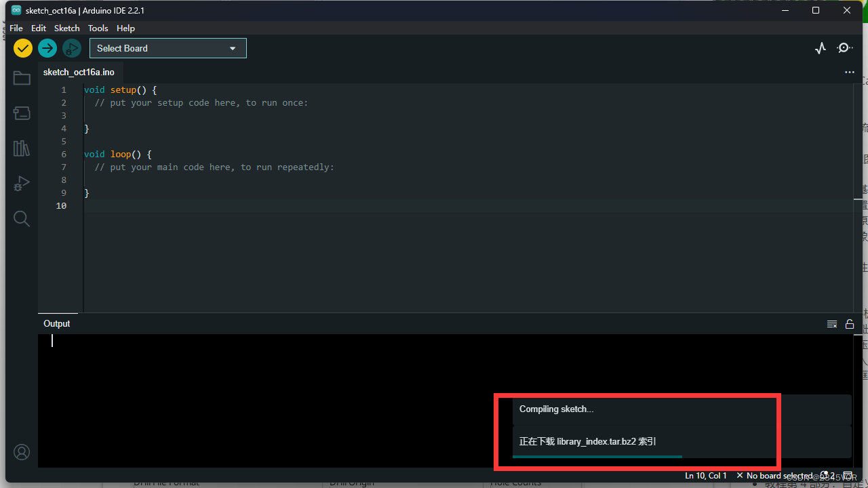This screenshot has height=488, width=868.
Task: Click the Upload arrow button
Action: 47,48
